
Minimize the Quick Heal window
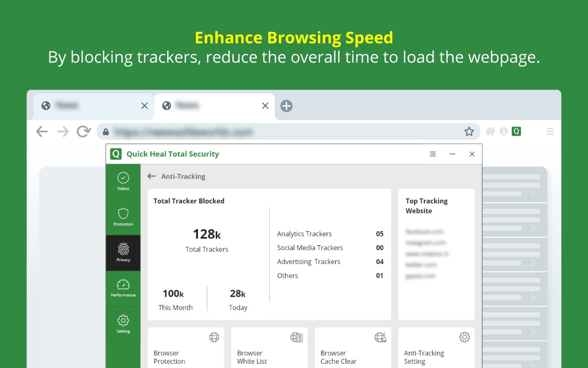(452, 154)
